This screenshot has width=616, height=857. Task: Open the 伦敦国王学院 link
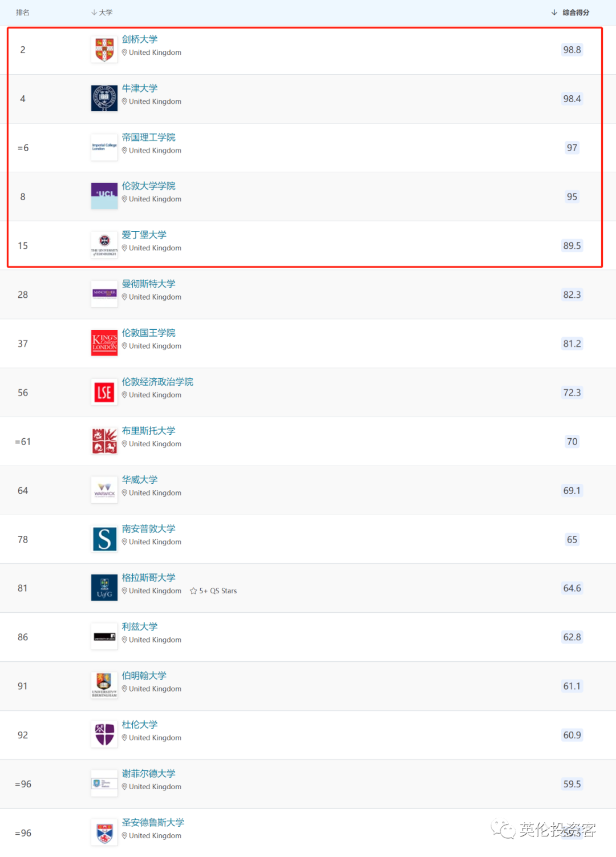click(x=149, y=333)
